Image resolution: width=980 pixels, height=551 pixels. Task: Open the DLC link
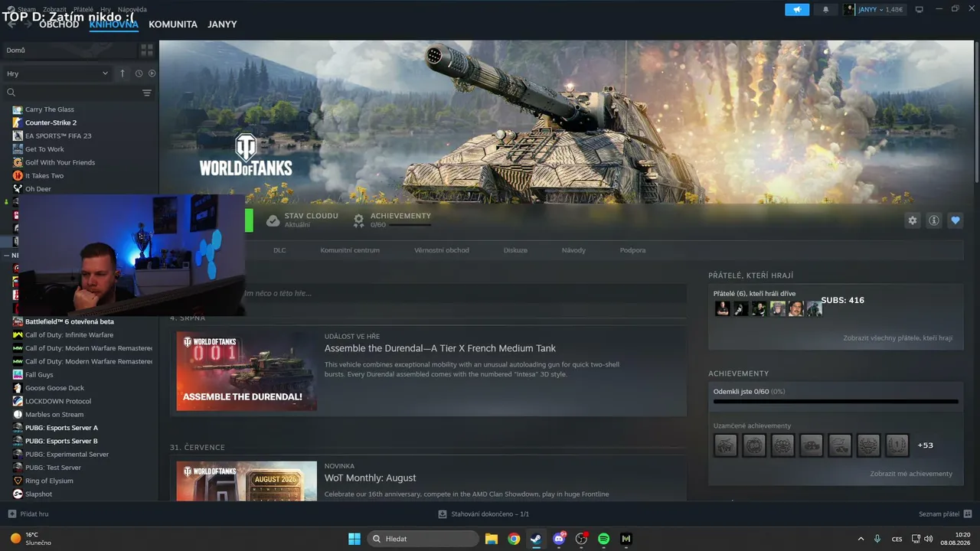[x=279, y=250]
